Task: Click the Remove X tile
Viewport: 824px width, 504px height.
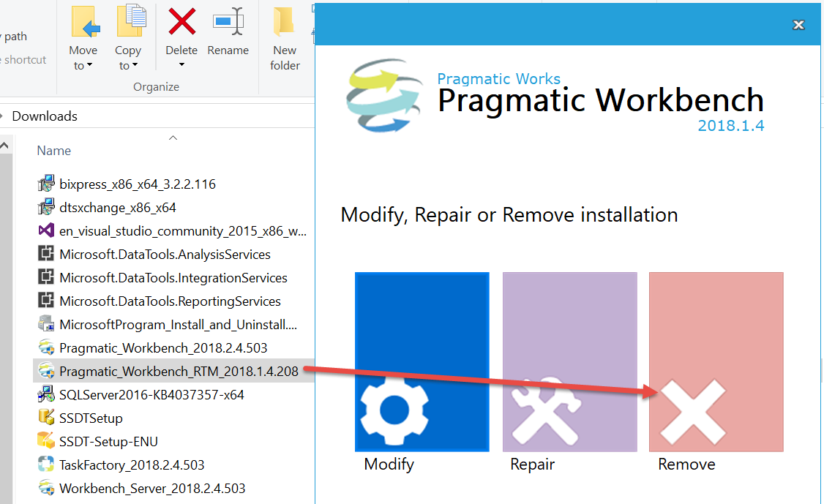Action: (716, 361)
